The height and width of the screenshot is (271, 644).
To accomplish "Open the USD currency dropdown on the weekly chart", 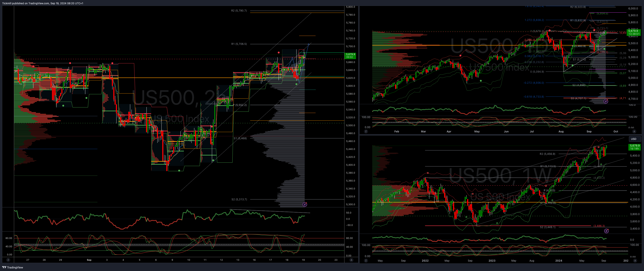I will point(635,139).
